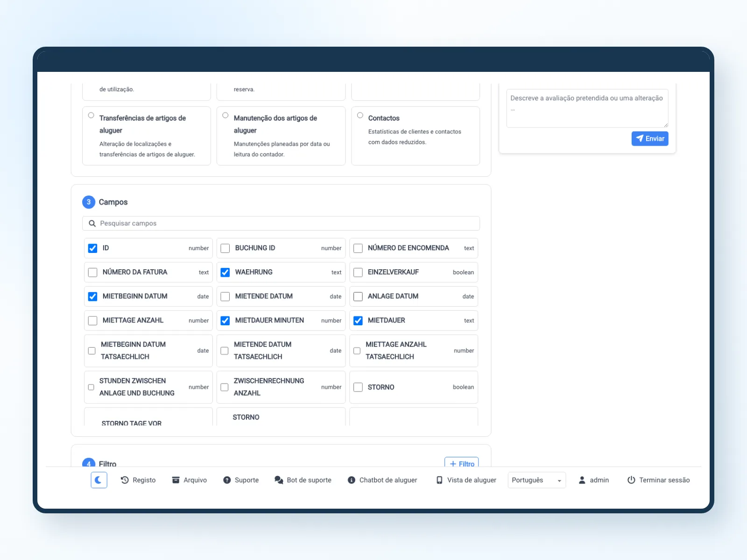This screenshot has height=560, width=747.
Task: Click the Suporte question mark icon
Action: [227, 480]
